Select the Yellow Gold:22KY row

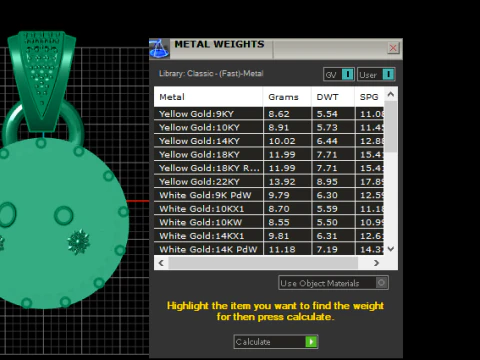click(x=269, y=182)
